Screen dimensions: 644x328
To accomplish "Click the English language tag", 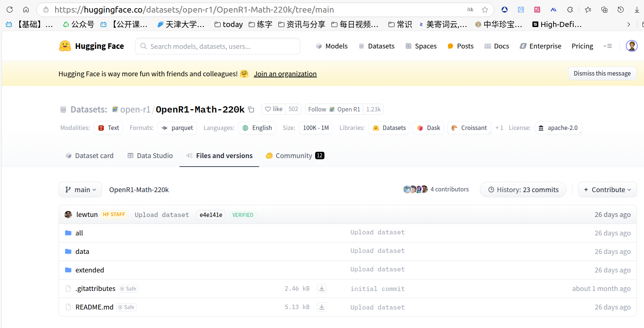I will coord(257,128).
